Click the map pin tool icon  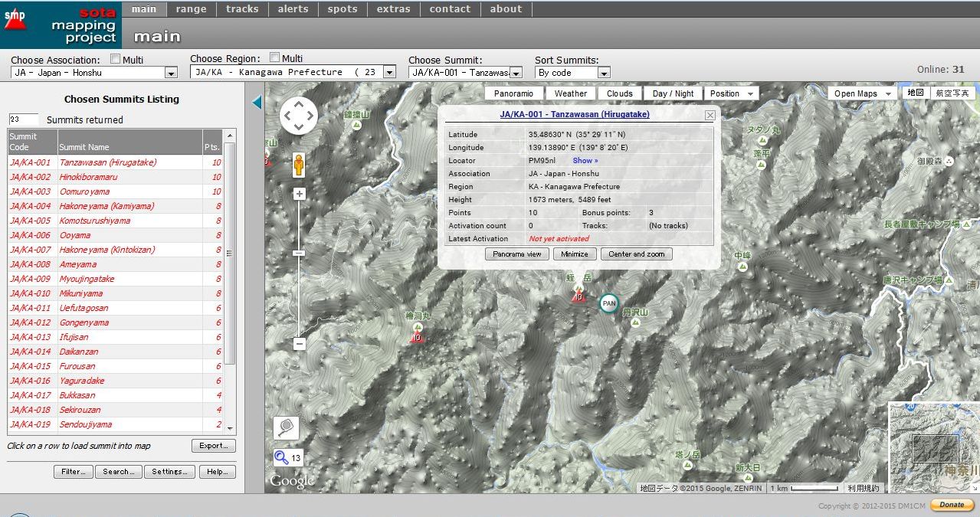(286, 428)
